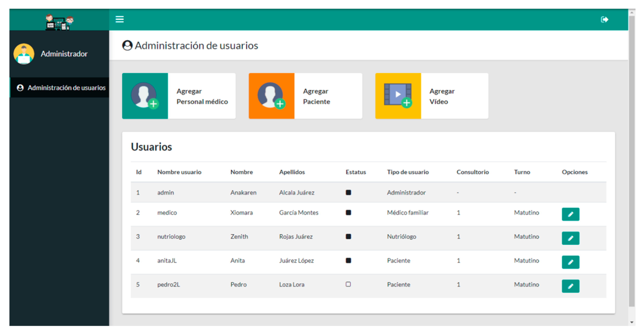Toggle Estatus checkbox for Zenith
644x335 pixels.
(348, 236)
